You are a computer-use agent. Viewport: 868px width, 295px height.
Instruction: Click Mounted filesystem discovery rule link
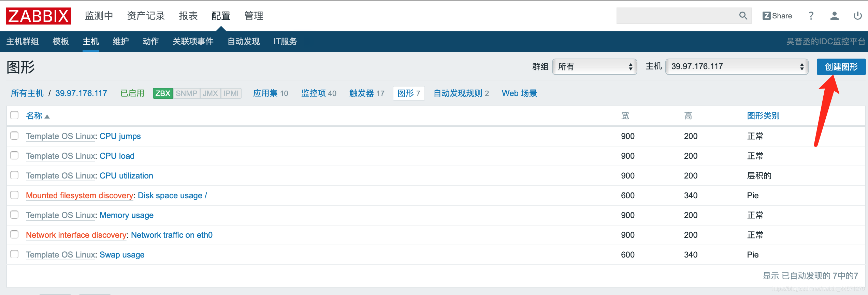pyautogui.click(x=79, y=196)
